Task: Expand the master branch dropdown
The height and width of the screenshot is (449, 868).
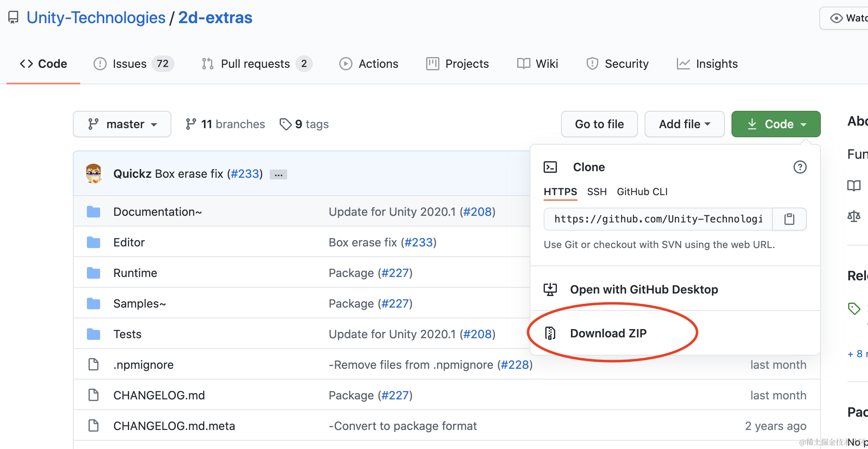Action: 122,124
